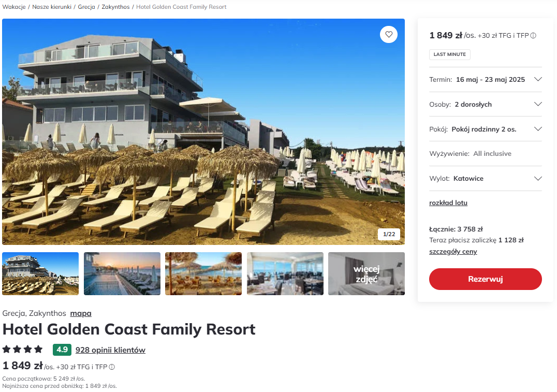
Task: Expand the Osoby 2 dorosłych dropdown
Action: 485,105
